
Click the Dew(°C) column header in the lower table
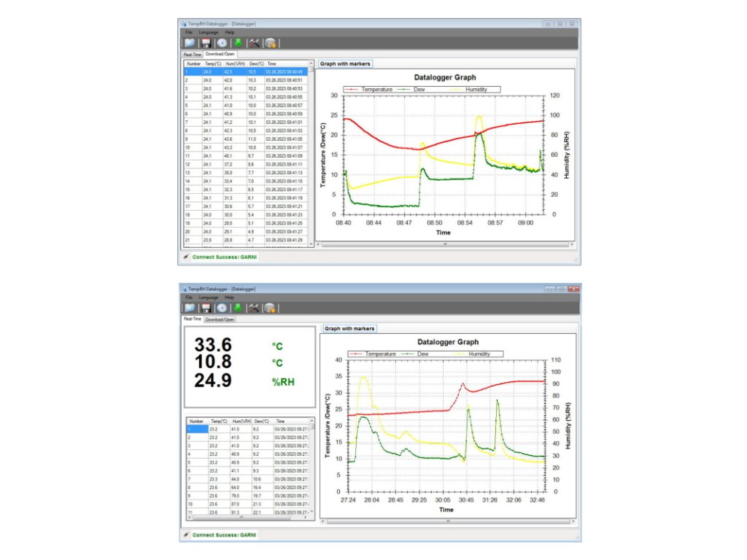click(262, 421)
